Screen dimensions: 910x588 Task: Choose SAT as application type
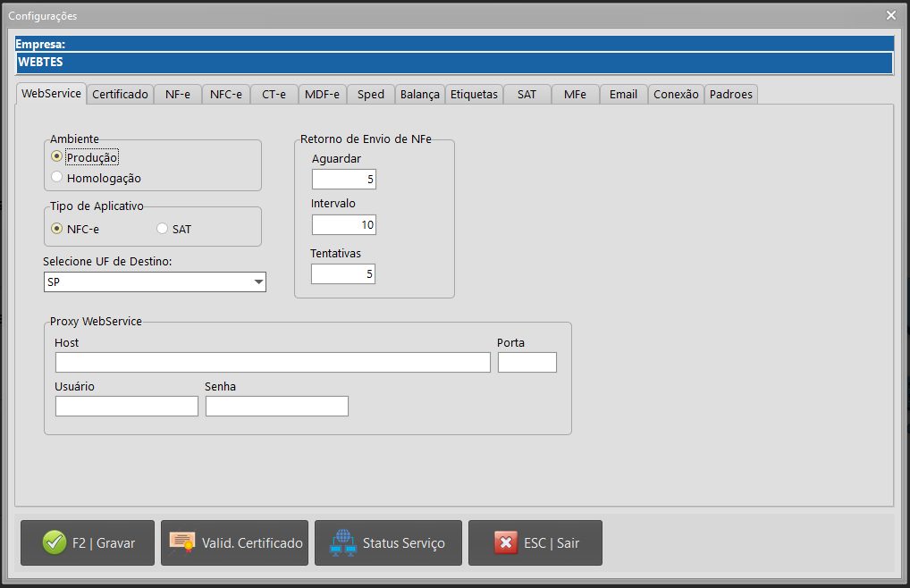(x=162, y=228)
